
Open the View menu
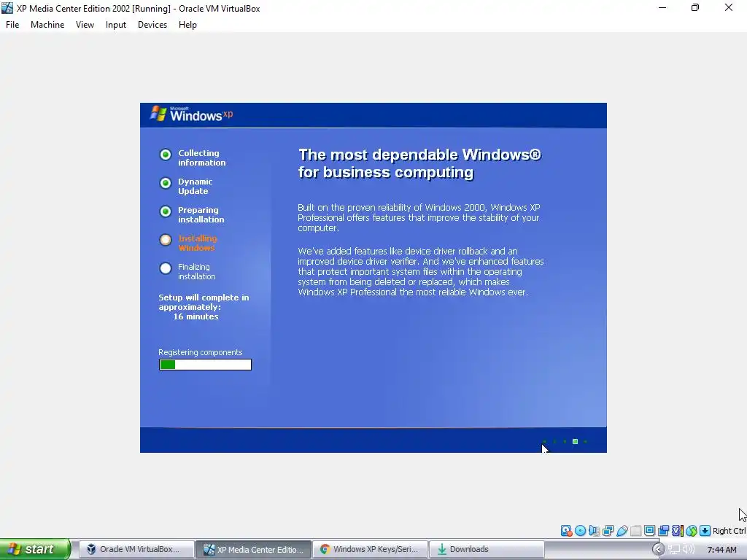click(85, 25)
